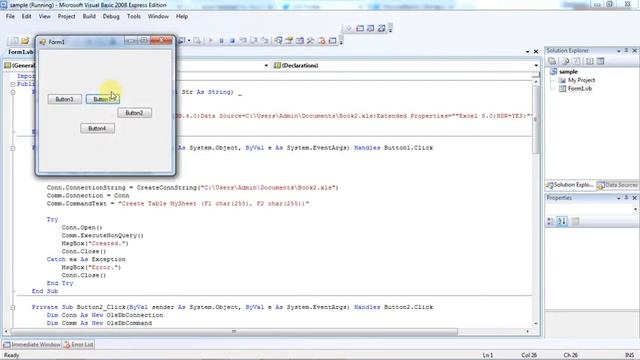Screen dimensions: 640x360
Task: Toggle auto-hide pin on Properties panel
Action: pos(627,198)
